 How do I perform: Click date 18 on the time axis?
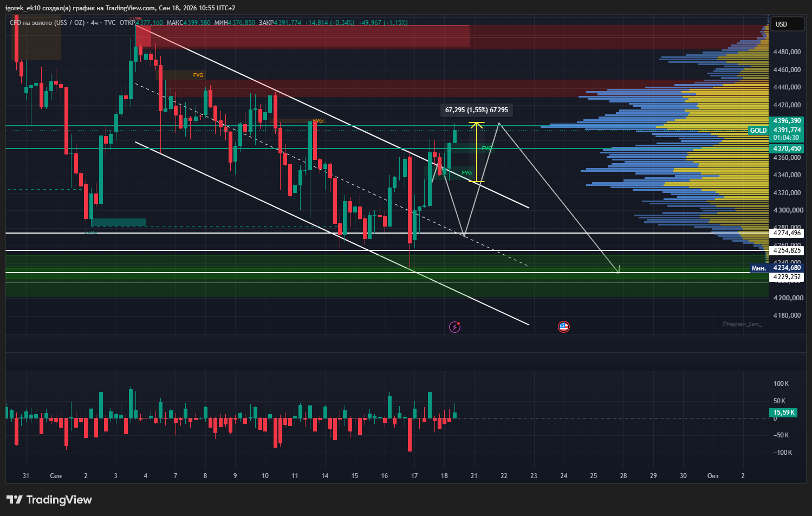444,476
